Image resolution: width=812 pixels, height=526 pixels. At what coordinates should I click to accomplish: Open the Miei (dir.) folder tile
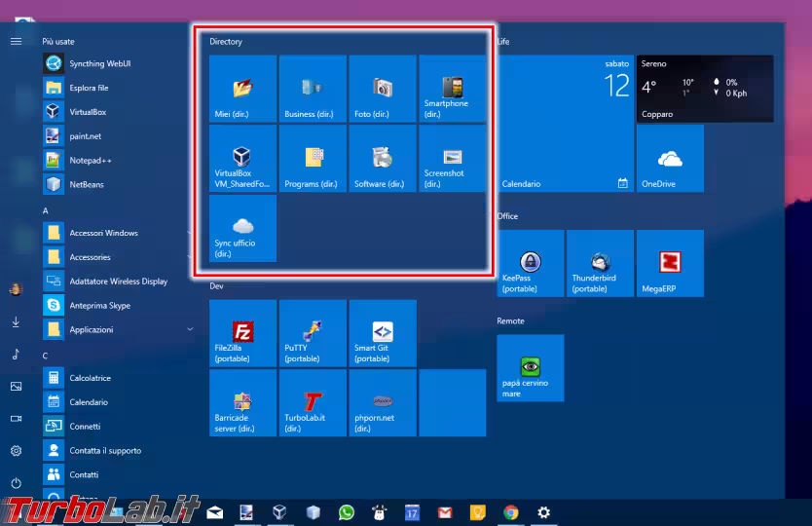(x=242, y=89)
